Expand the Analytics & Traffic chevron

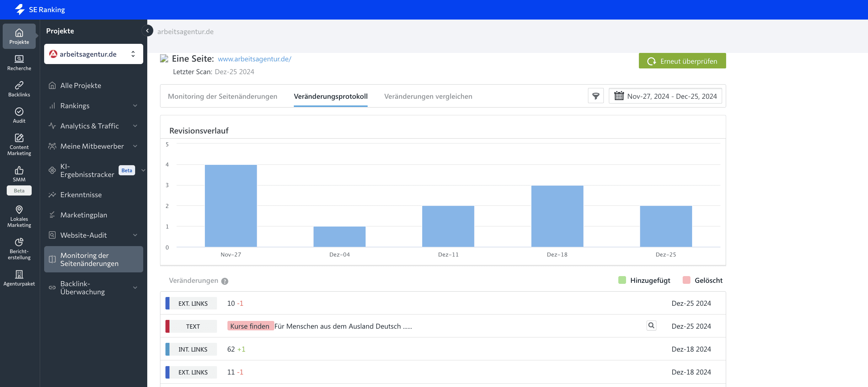[x=135, y=126]
